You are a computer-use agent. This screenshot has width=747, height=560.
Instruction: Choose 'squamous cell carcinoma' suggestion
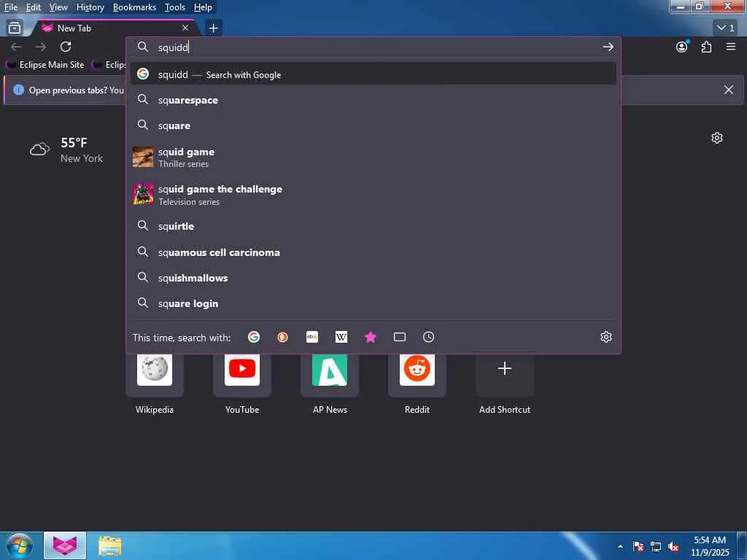coord(373,252)
